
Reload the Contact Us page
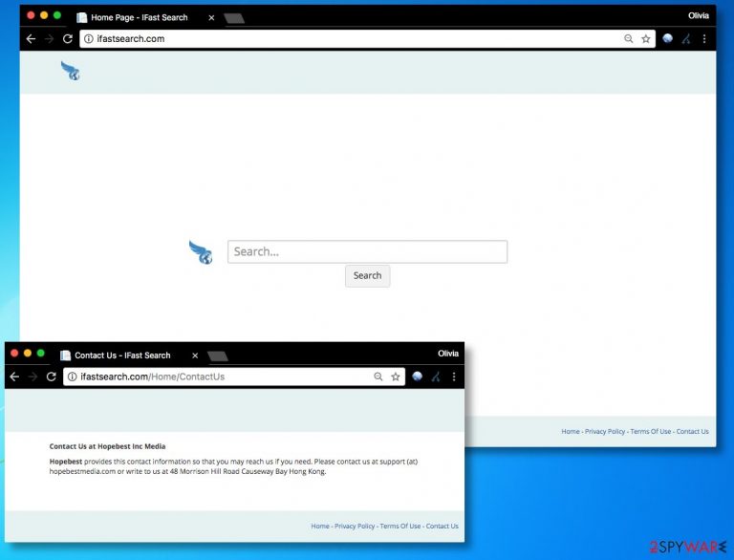coord(52,377)
